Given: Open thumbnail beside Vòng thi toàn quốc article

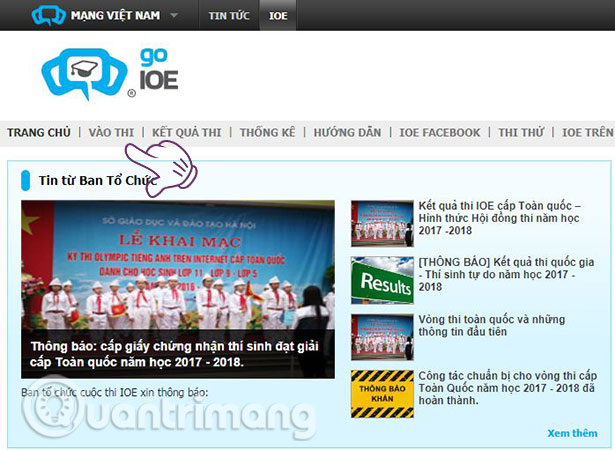Looking at the screenshot, I should pyautogui.click(x=382, y=337).
